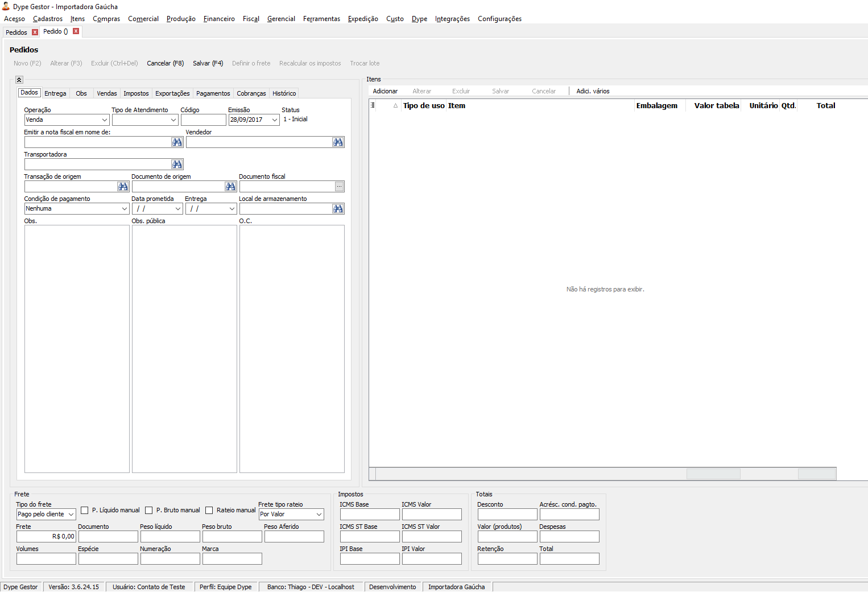
Task: Expand the Tipo de Atendimento dropdown
Action: pos(173,120)
